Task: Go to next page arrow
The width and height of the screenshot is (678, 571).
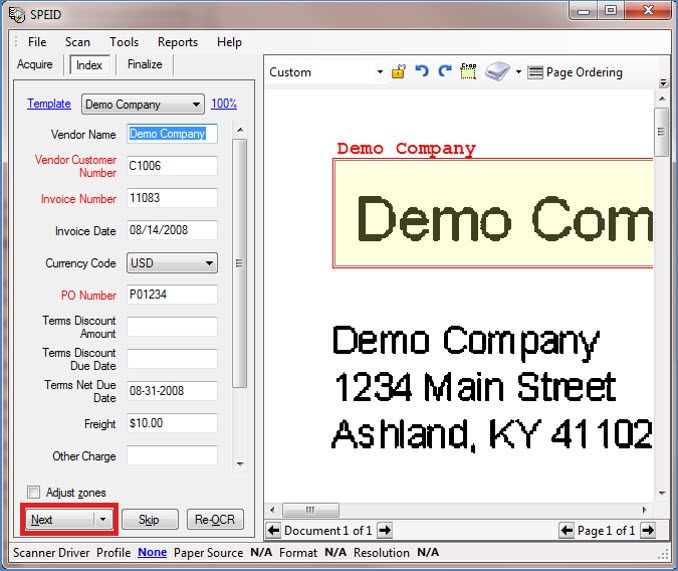Action: (647, 530)
